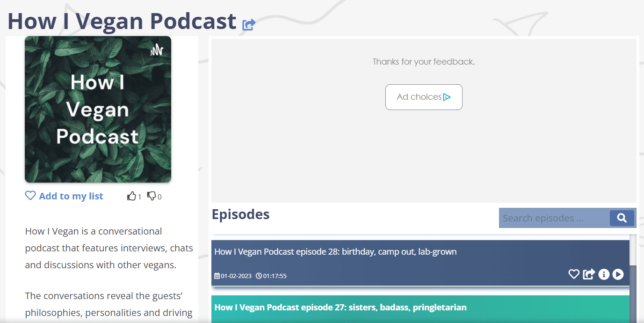Open the How I Vegan Podcast cover artwork
This screenshot has width=644, height=323.
(98, 110)
